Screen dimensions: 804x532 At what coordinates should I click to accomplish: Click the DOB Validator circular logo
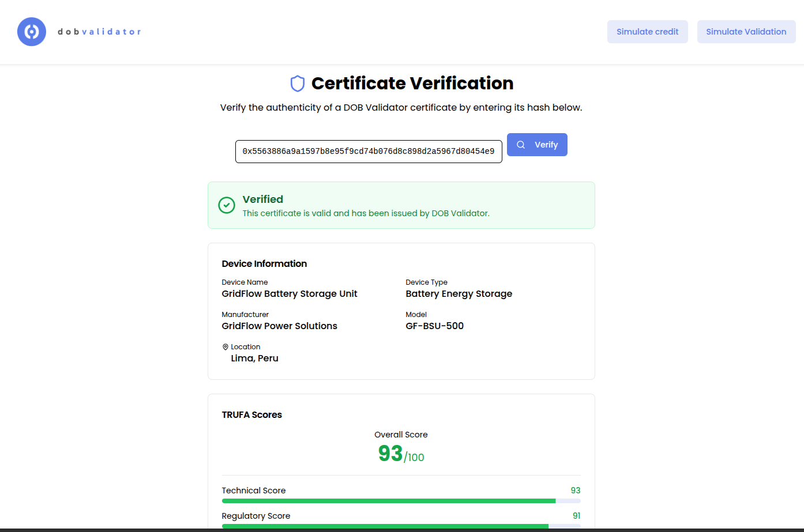[x=32, y=32]
